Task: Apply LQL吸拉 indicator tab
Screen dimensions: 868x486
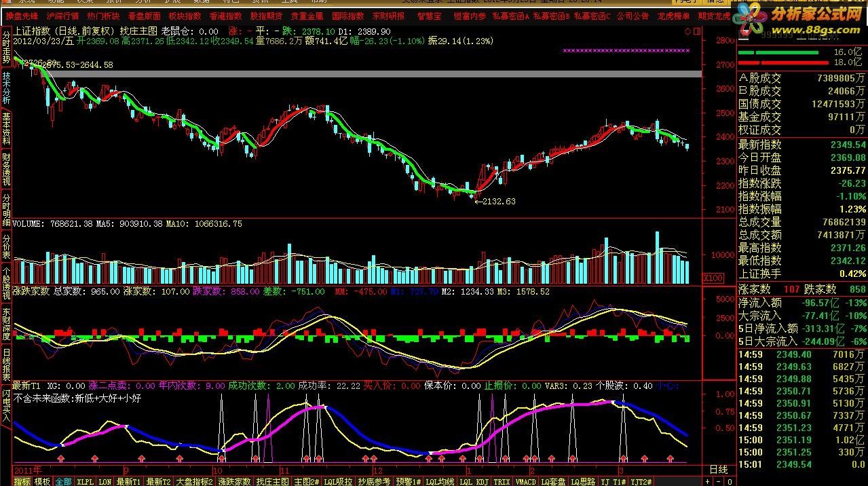Action: [339, 481]
